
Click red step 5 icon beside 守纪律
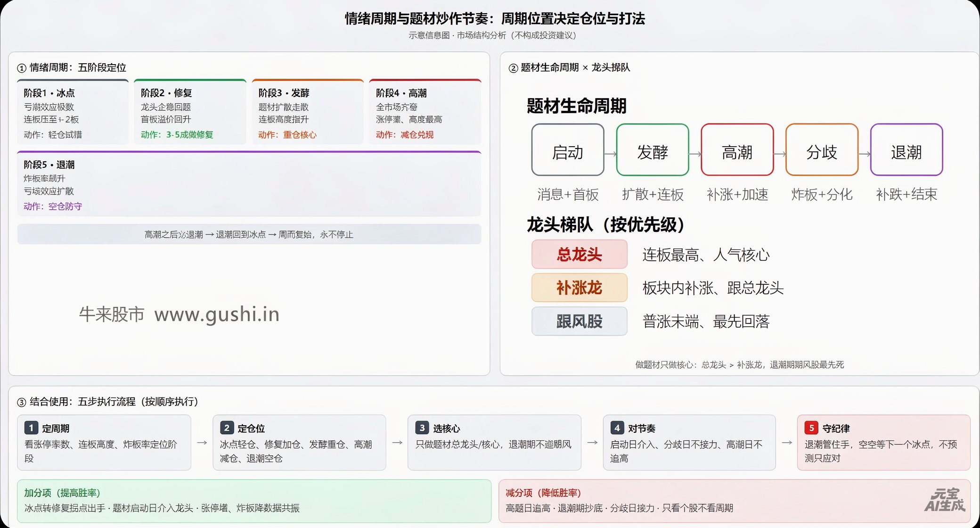pos(811,428)
